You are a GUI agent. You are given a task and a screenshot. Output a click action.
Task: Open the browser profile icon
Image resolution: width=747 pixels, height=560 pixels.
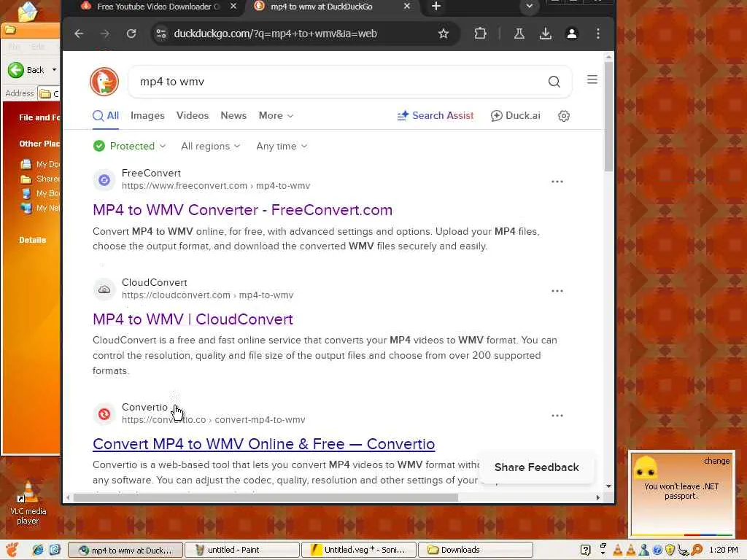572,34
